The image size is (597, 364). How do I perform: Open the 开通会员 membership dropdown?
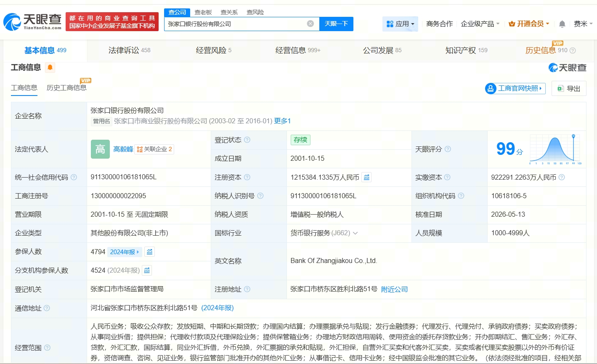[x=529, y=24]
